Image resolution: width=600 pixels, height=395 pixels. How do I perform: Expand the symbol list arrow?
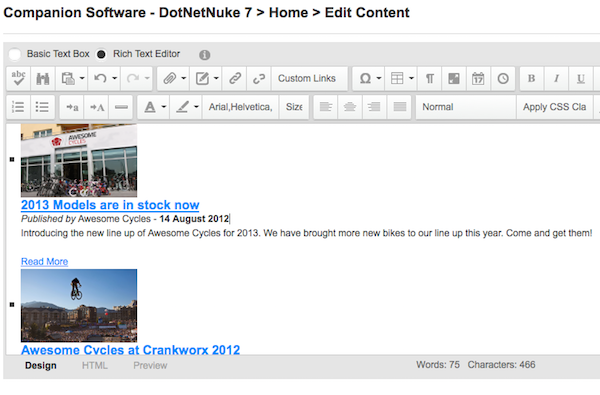[379, 78]
